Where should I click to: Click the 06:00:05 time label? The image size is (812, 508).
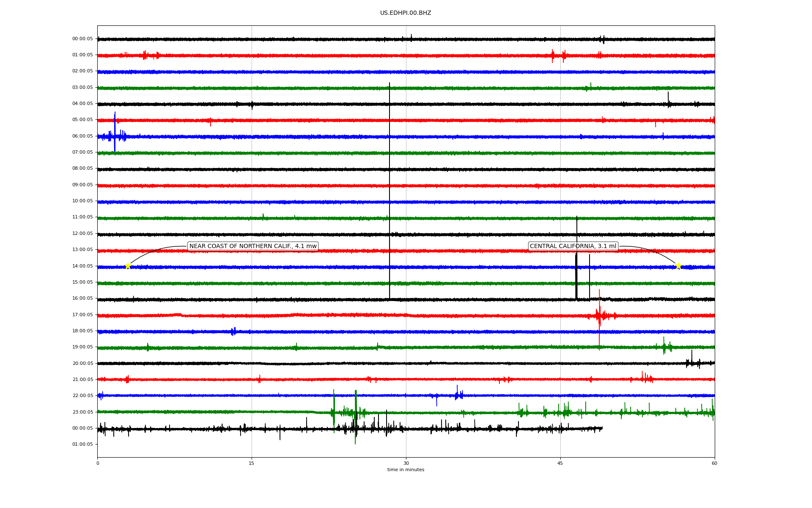click(82, 136)
